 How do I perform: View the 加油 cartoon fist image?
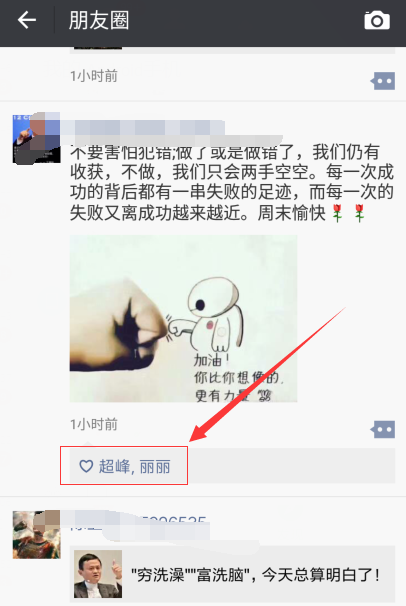coord(183,318)
